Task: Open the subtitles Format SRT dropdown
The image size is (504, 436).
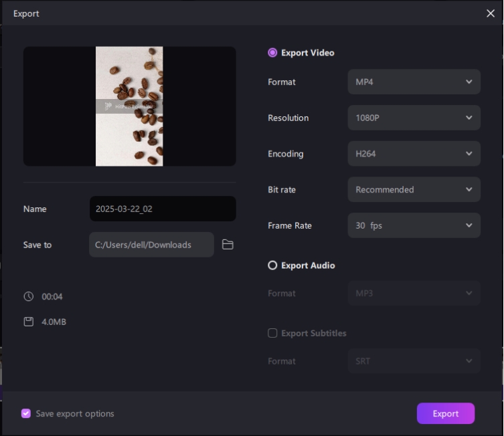Action: pyautogui.click(x=414, y=361)
